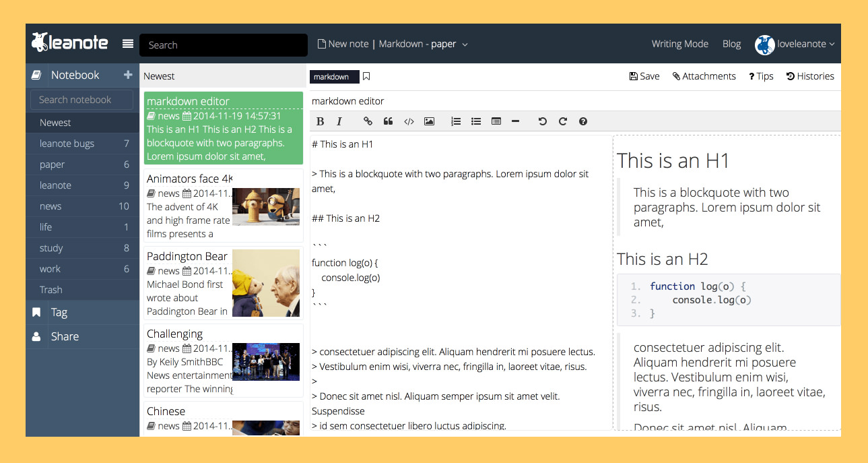Click the Search notebook input field

(x=81, y=100)
